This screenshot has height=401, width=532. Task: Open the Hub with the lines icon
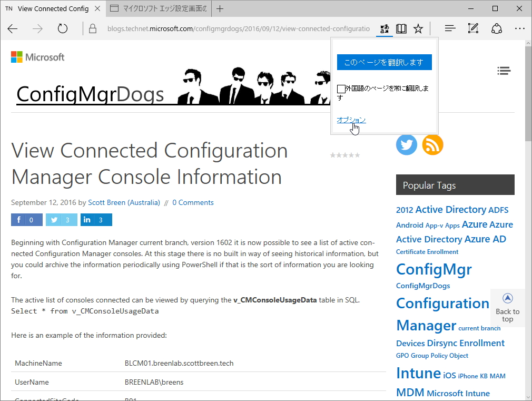(449, 28)
